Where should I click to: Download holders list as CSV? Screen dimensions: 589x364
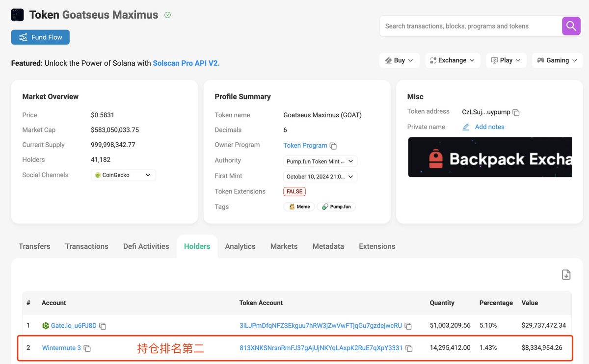566,275
